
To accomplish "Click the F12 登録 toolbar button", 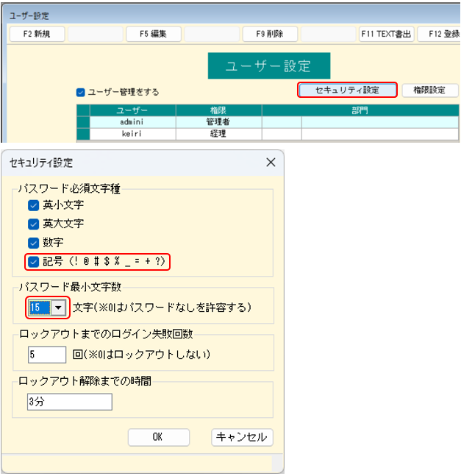I will (x=440, y=34).
